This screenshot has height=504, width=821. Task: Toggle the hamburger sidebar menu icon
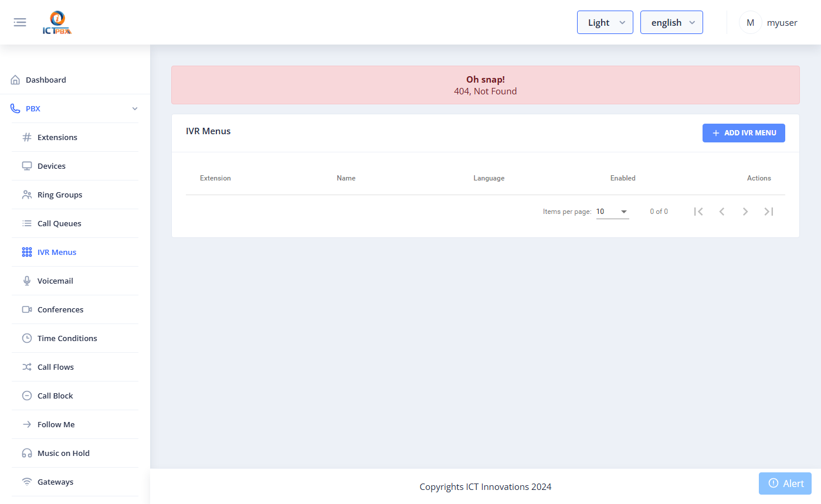pos(20,22)
